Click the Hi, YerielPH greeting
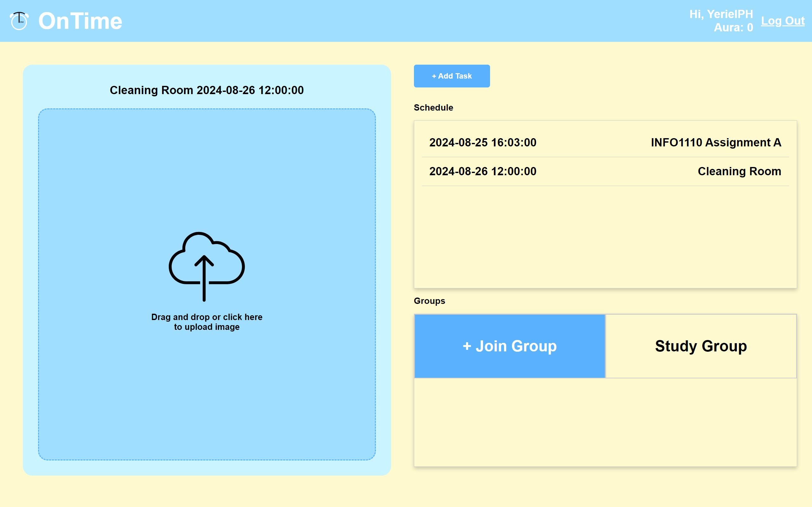 pos(721,14)
